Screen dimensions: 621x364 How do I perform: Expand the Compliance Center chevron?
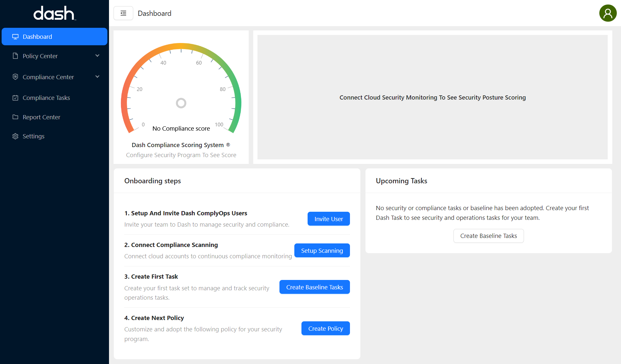pos(97,77)
